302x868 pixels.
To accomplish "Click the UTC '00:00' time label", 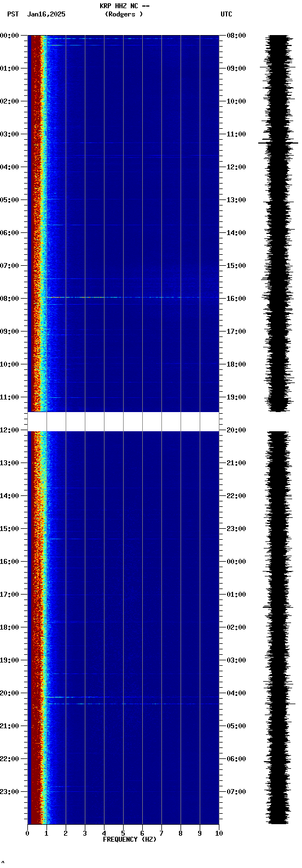I will click(236, 562).
